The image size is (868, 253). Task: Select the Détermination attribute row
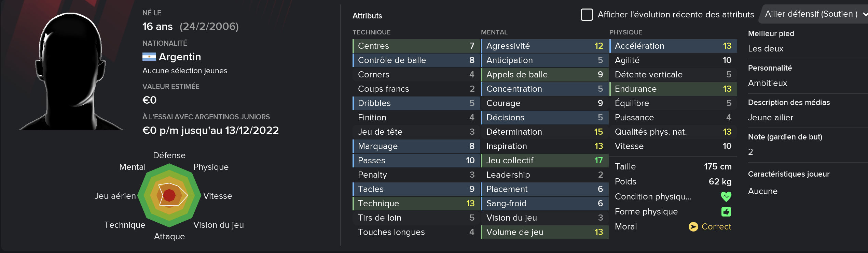coord(545,132)
